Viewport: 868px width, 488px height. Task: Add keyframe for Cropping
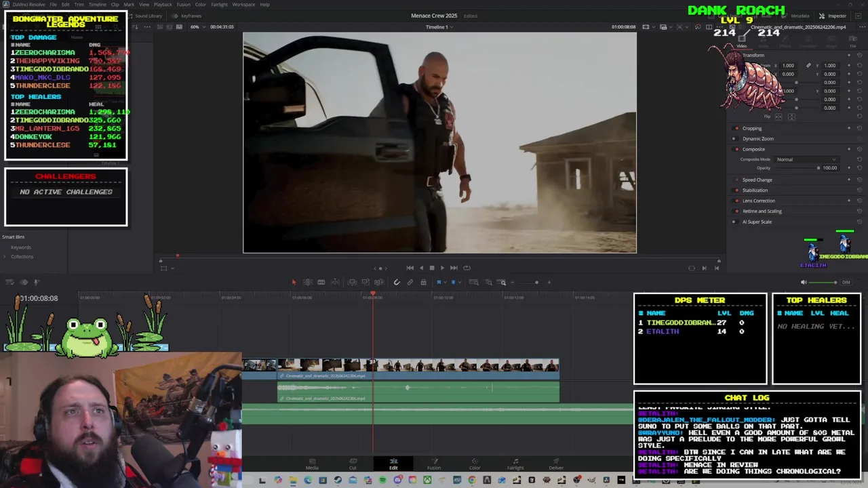tap(850, 128)
